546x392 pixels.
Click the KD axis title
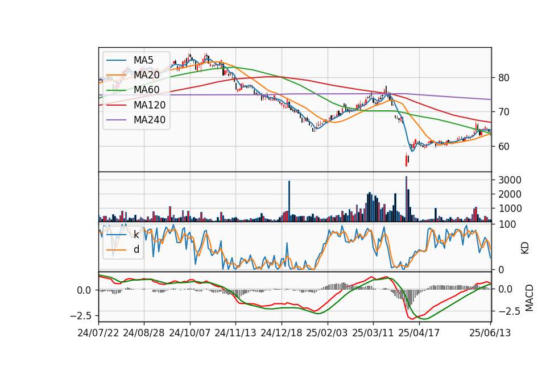click(x=525, y=248)
